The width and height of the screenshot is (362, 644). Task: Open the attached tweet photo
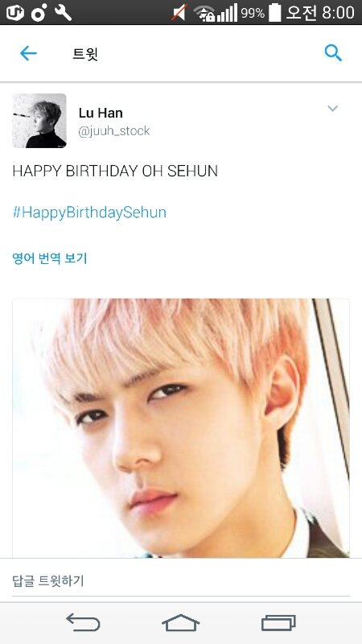tap(181, 427)
